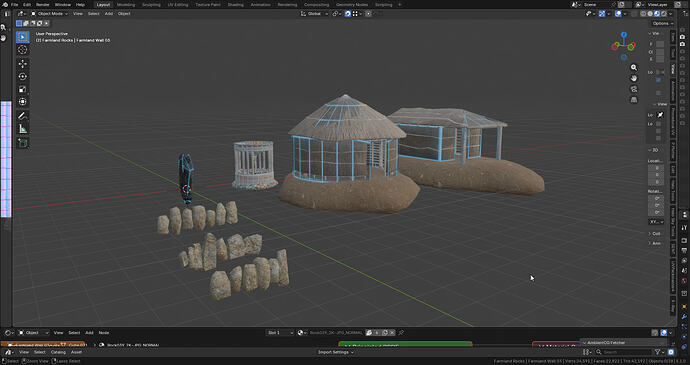Open the Asset menu in asset browser
Screen dimensions: 690x365
[x=76, y=352]
